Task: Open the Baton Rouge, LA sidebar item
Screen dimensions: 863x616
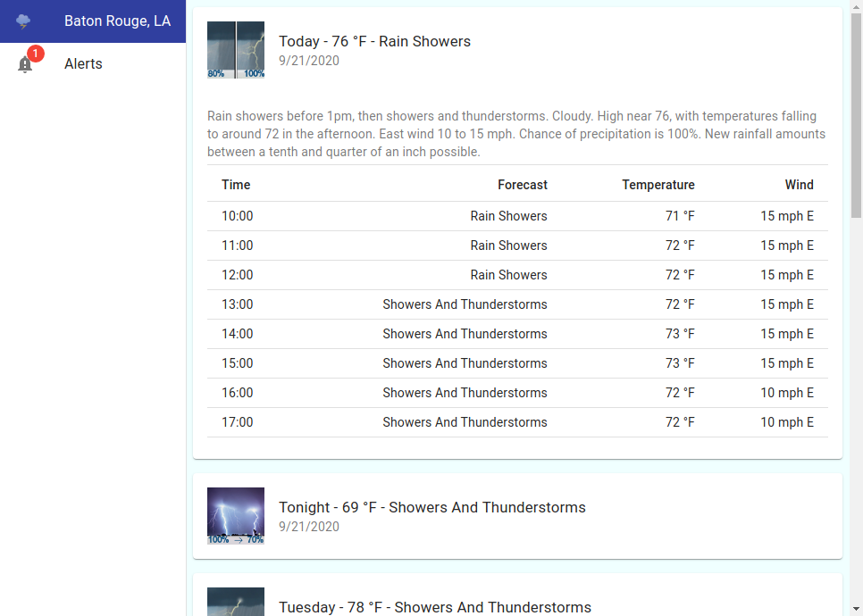Action: pos(93,21)
